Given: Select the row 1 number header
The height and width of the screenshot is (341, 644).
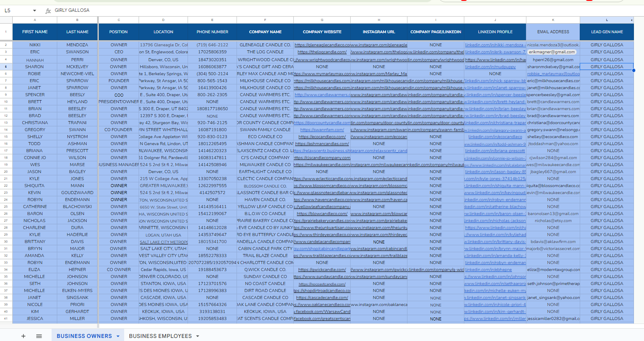Looking at the screenshot, I should tap(6, 32).
